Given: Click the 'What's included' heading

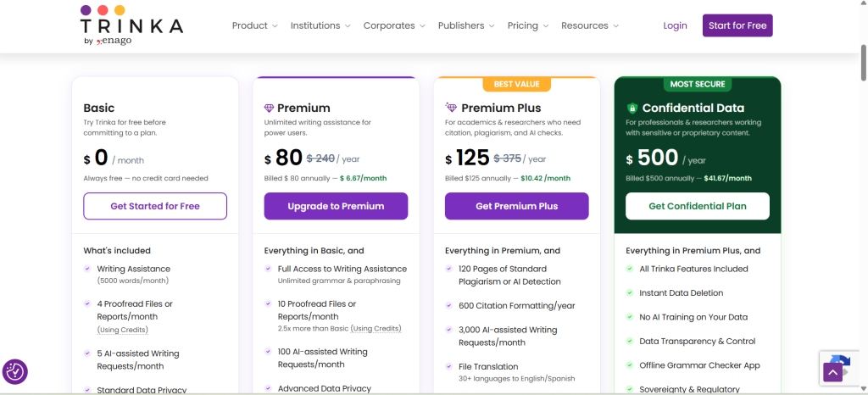Looking at the screenshot, I should (x=117, y=251).
